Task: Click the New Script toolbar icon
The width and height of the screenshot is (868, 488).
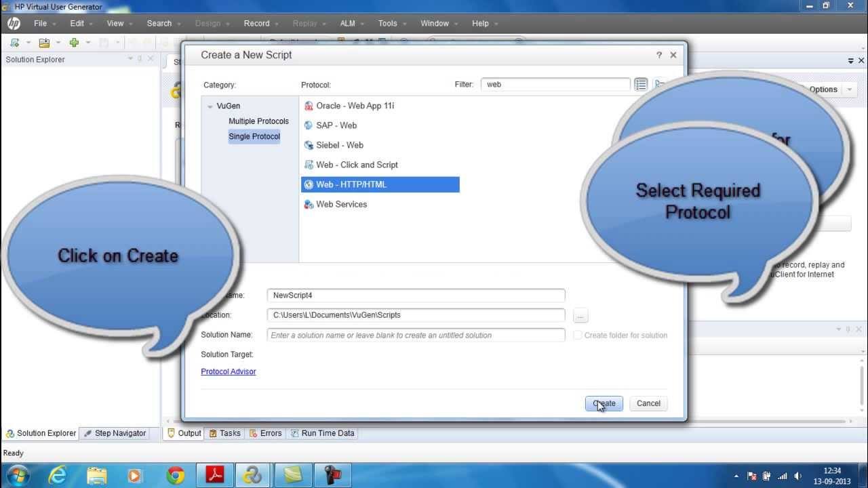Action: click(14, 43)
